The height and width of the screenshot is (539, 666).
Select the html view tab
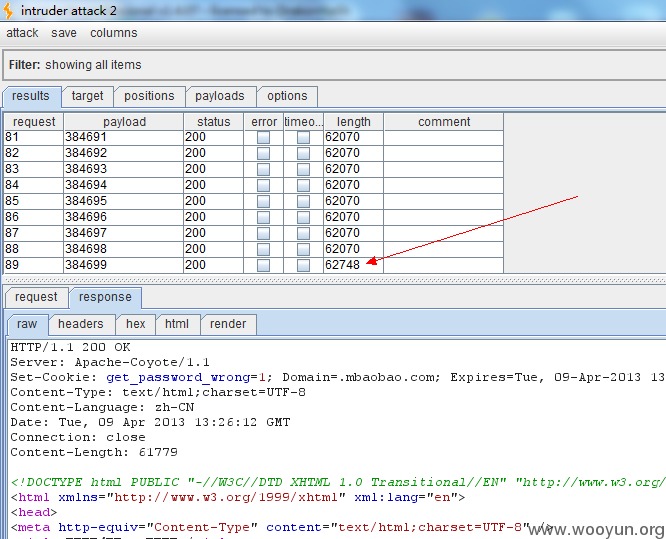click(x=177, y=324)
